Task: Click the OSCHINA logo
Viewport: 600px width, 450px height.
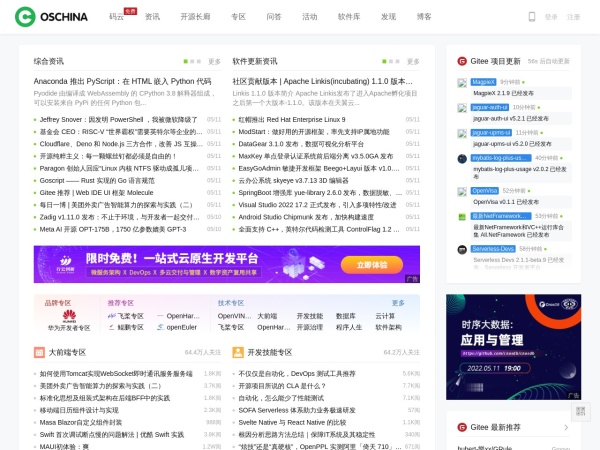Action: (x=50, y=16)
